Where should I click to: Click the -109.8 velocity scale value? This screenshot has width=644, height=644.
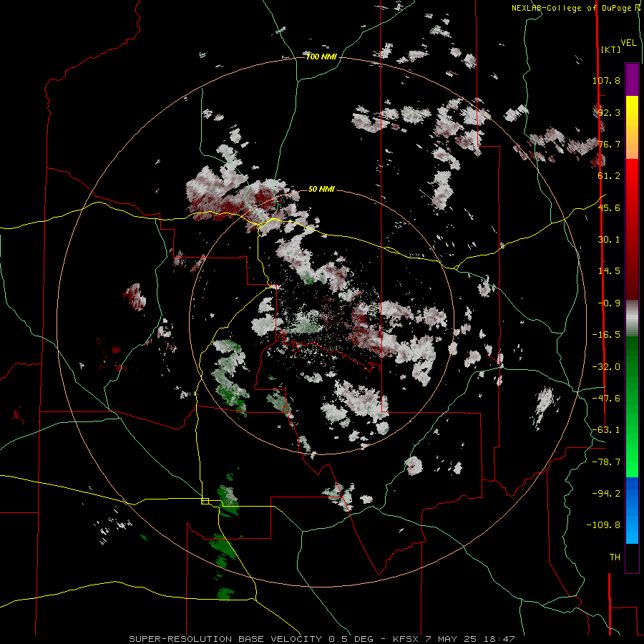[603, 525]
